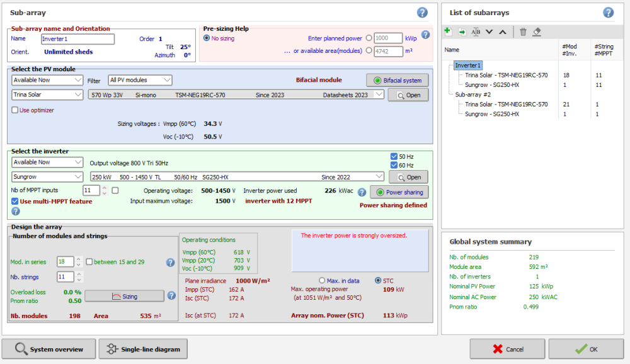Increase the Mod. in series stepper value
The image size is (630, 364).
[x=78, y=258]
